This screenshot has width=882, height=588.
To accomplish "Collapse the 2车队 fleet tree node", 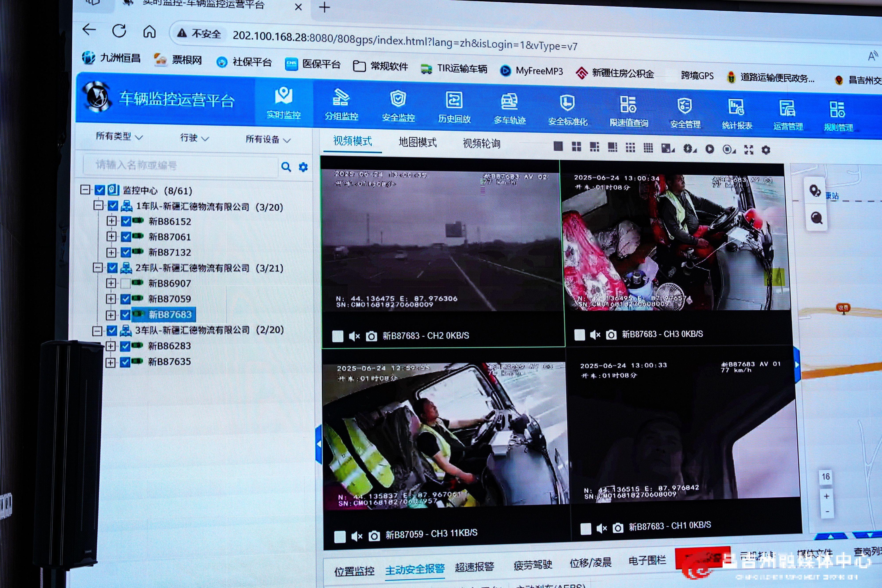I will (97, 267).
